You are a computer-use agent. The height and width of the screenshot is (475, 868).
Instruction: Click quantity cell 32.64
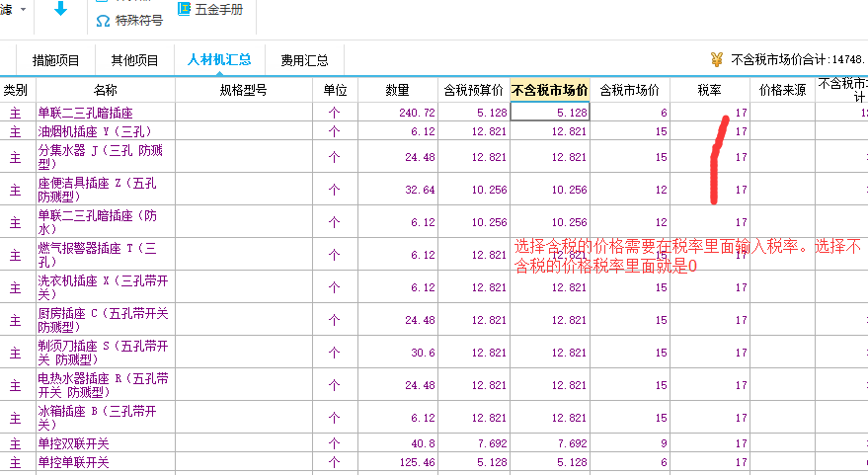(x=398, y=190)
